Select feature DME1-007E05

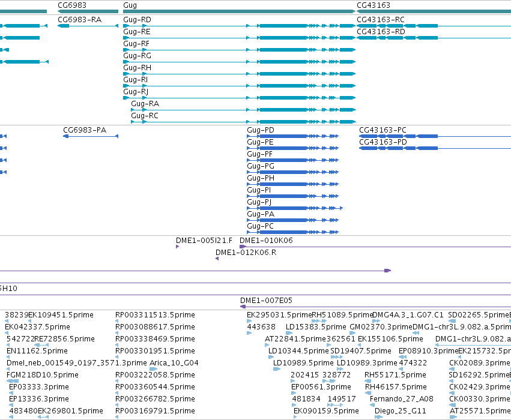(x=266, y=301)
